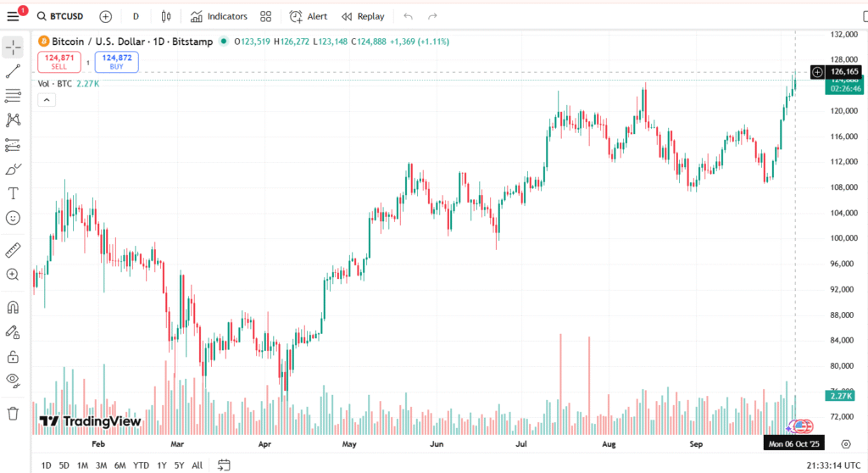Pick the ruler measure tool
This screenshot has width=868, height=473.
(13, 251)
